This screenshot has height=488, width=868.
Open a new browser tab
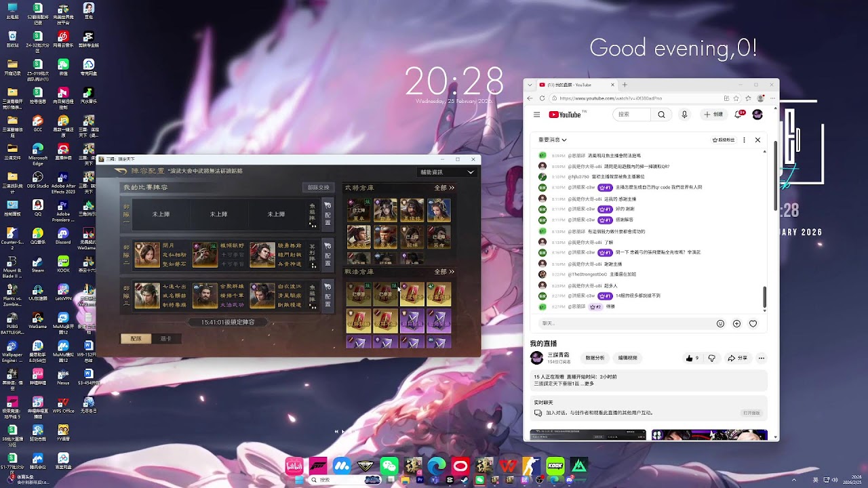pos(625,85)
